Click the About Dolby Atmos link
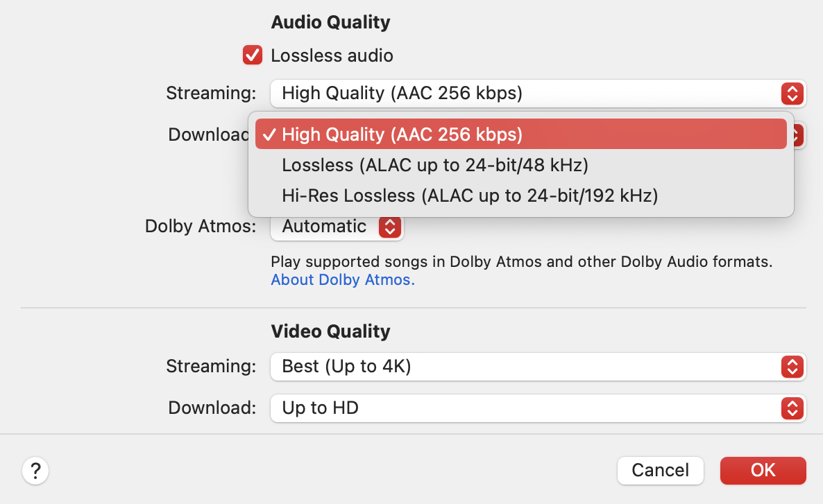Screen dimensions: 823x504 342,279
